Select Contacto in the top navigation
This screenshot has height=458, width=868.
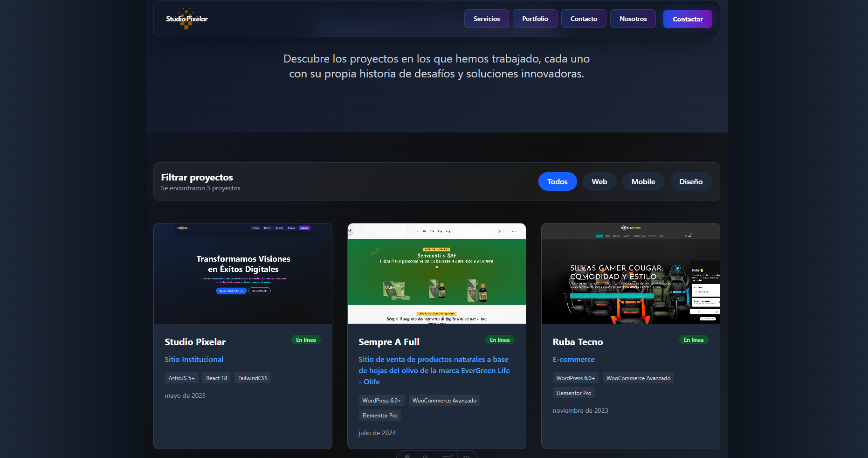tap(583, 19)
